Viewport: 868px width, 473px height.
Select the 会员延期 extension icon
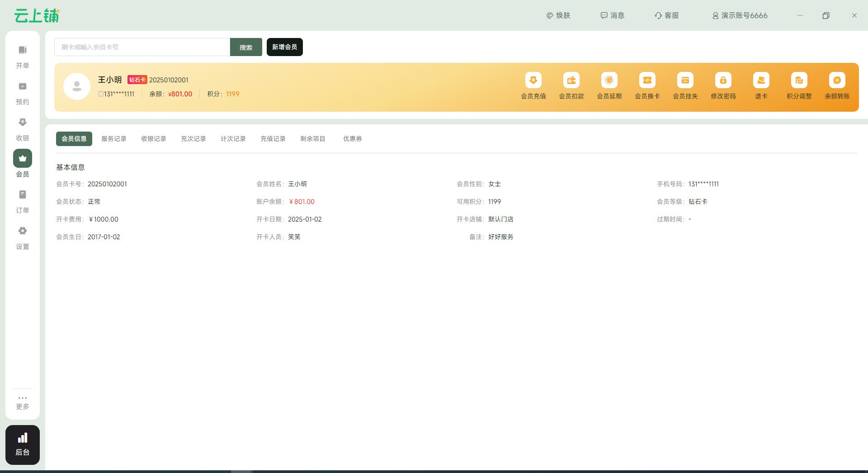tap(609, 80)
